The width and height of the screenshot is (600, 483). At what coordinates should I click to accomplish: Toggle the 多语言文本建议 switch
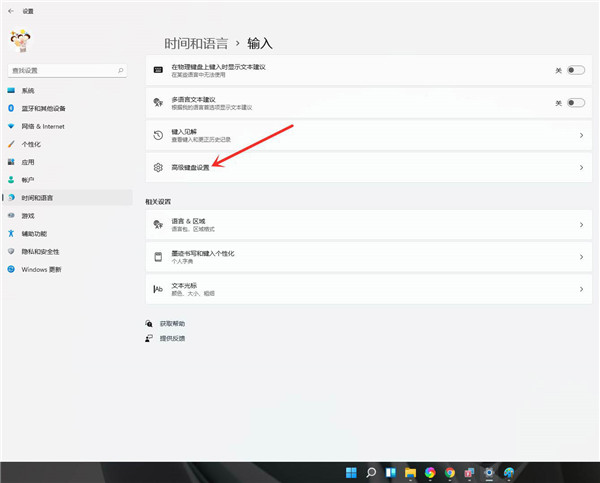pos(575,102)
